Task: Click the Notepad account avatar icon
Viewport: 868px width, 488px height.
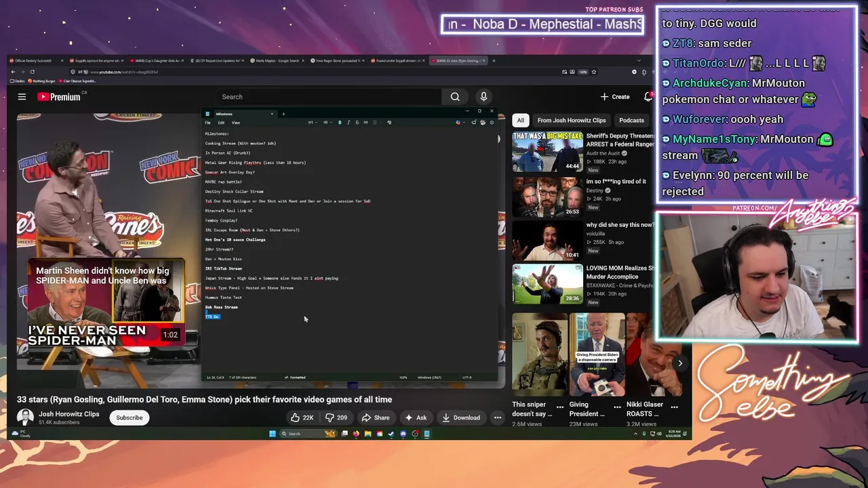Action: point(483,123)
